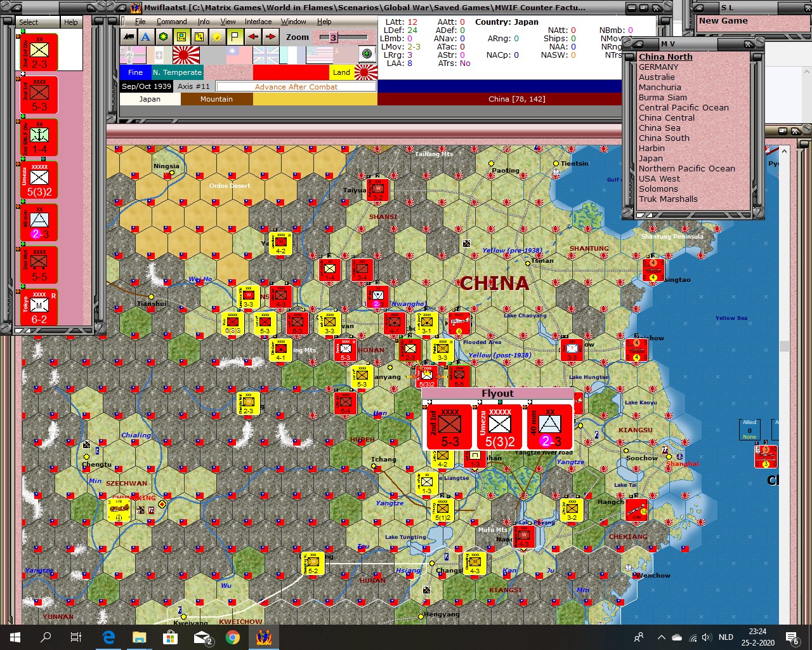
Task: Open File Explorer from the taskbar
Action: click(x=139, y=637)
